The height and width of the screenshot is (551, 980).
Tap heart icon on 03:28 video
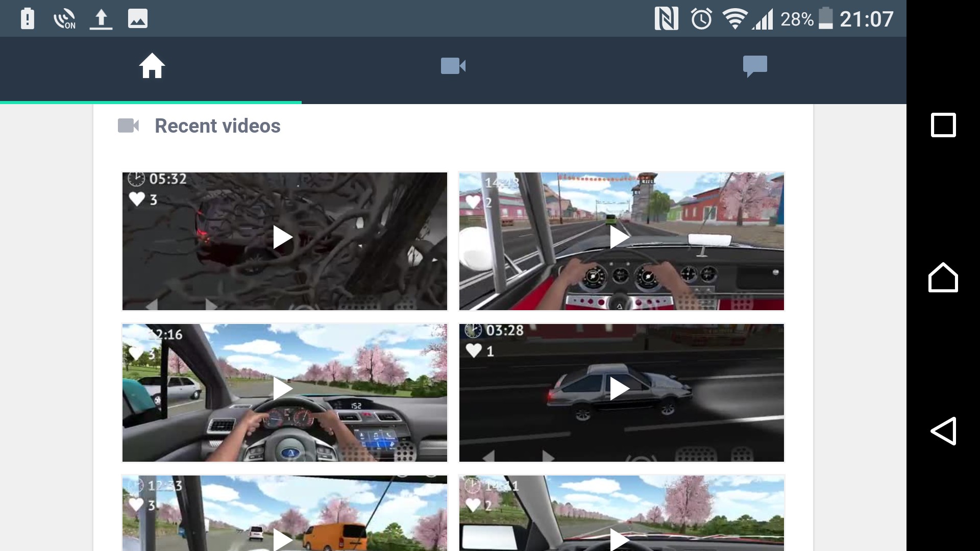(474, 350)
